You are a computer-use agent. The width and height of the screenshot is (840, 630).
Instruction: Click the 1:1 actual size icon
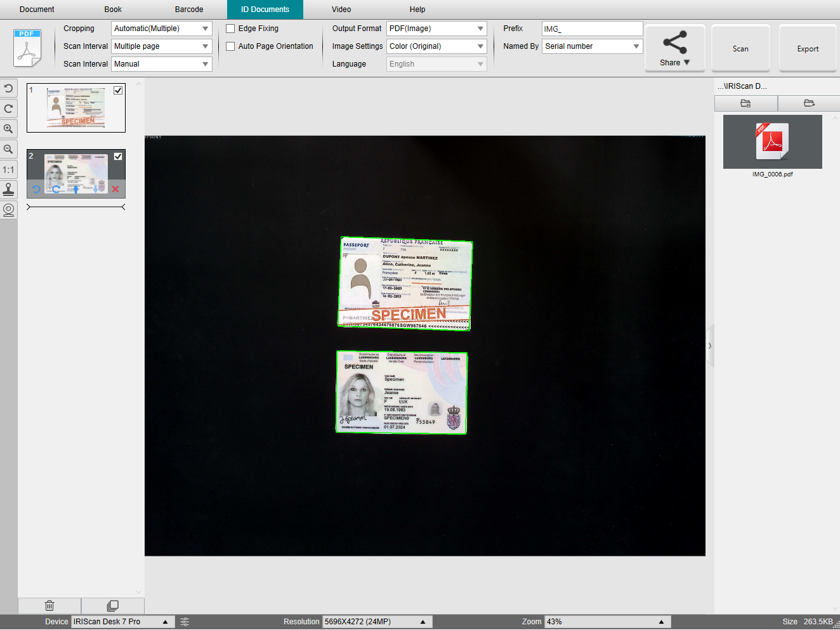8,169
